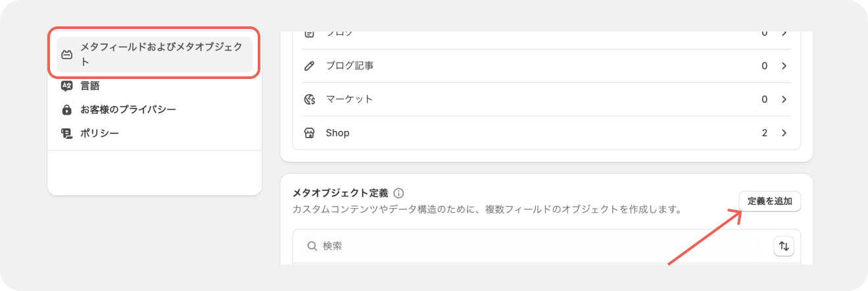Click the storefront icon beside Shop
Screen dimensions: 868x291
point(309,133)
